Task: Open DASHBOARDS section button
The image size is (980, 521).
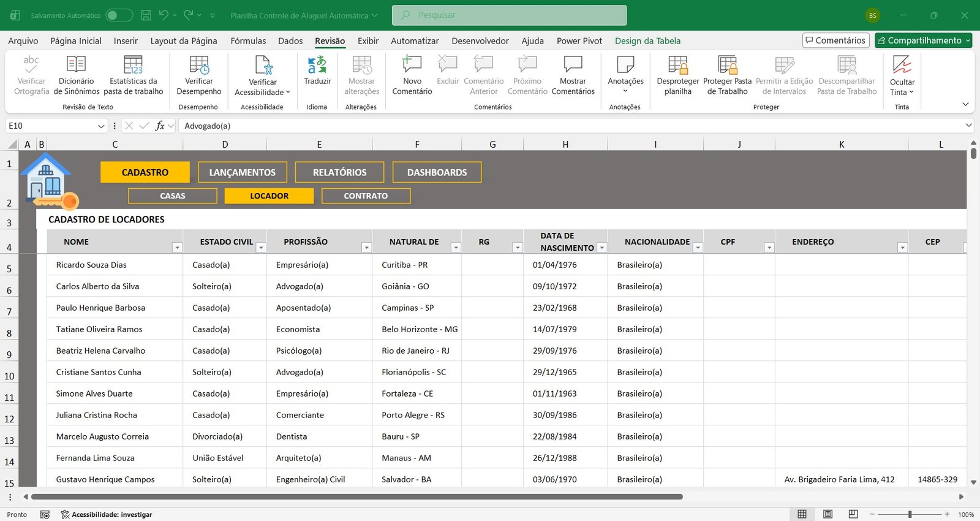Action: pos(437,172)
